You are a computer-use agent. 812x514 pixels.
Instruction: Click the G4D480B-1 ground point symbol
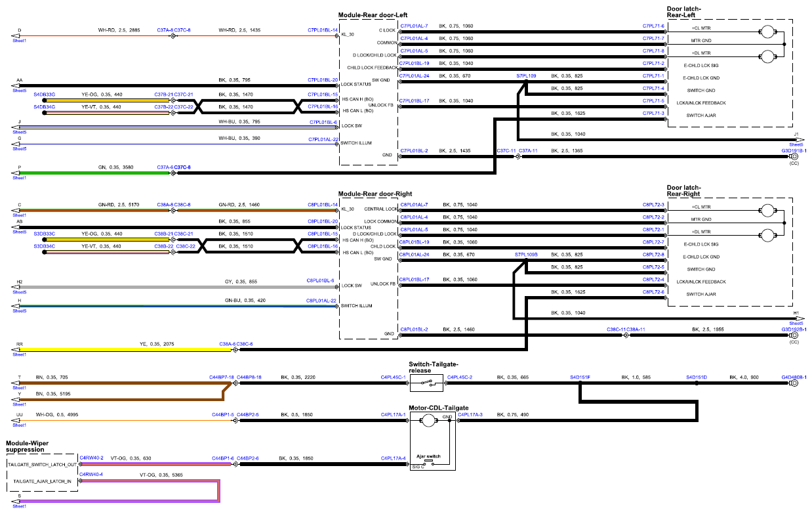tap(794, 383)
